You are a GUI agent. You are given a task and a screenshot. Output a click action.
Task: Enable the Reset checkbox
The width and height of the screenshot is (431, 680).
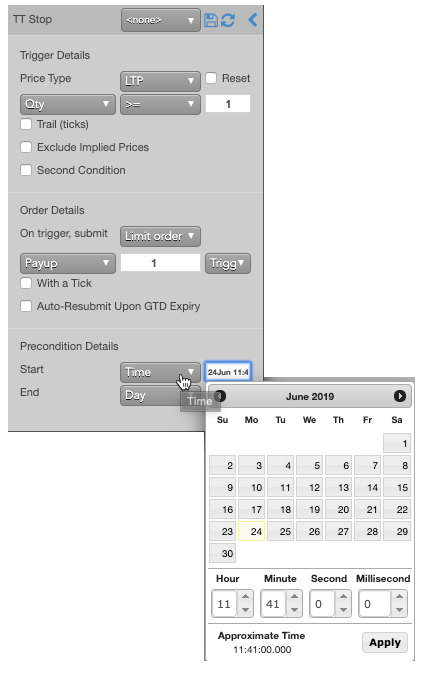211,78
